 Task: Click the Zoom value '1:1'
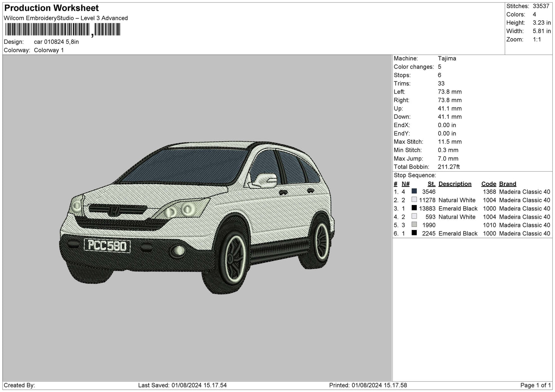pos(537,40)
